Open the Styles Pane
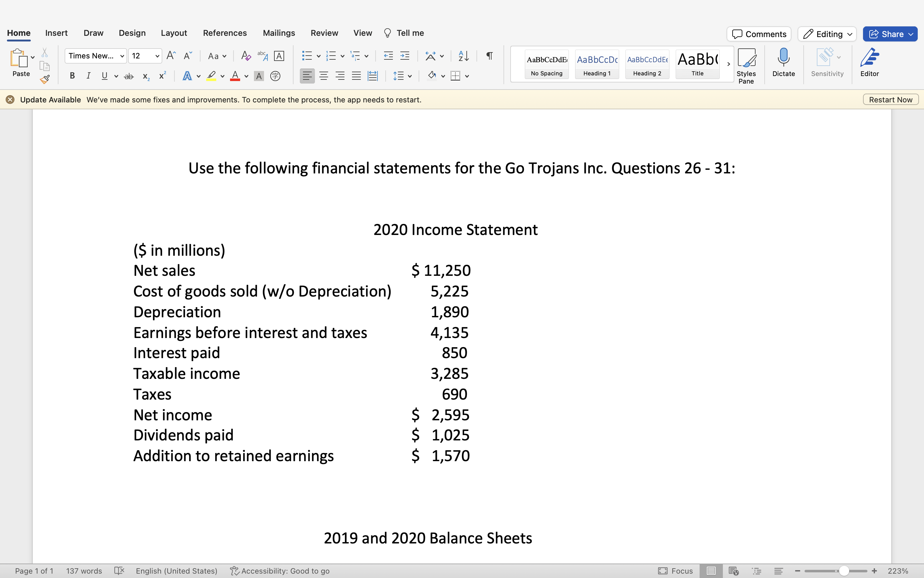The height and width of the screenshot is (578, 924). coord(746,66)
